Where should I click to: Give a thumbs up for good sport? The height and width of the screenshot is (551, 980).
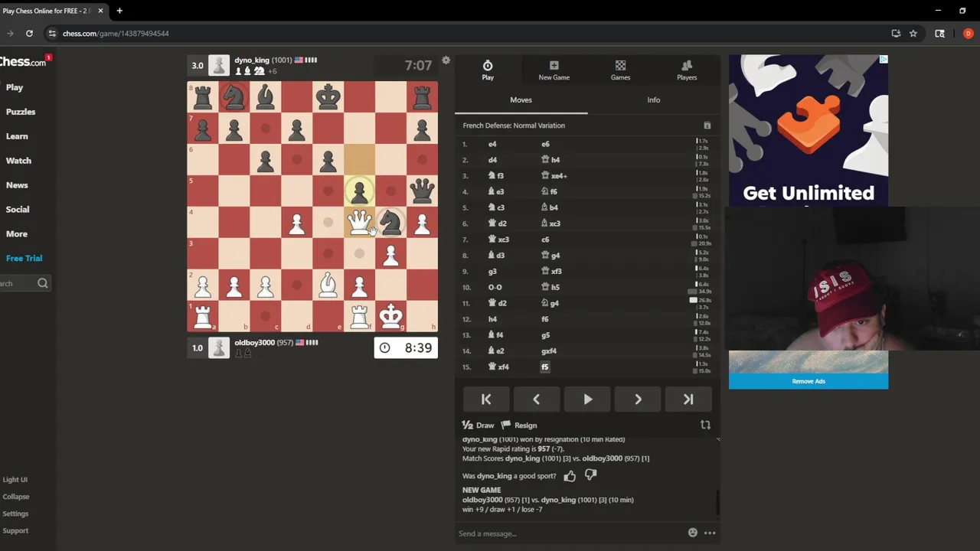click(x=570, y=476)
